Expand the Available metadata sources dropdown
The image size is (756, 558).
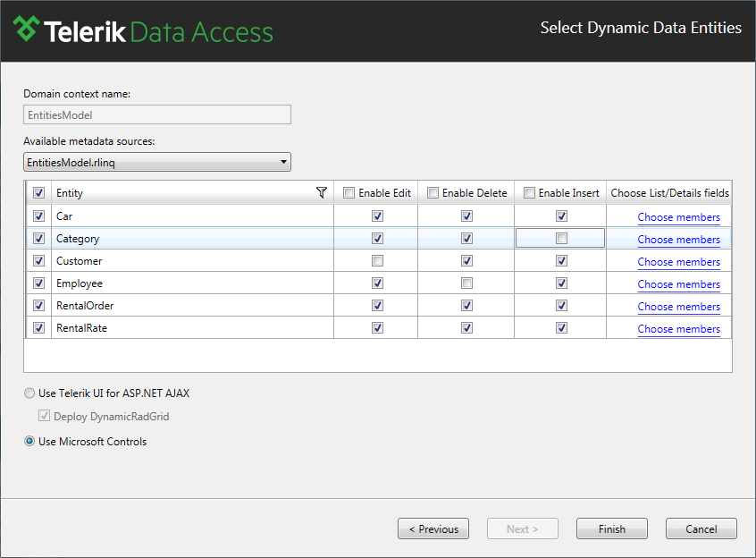coord(157,162)
